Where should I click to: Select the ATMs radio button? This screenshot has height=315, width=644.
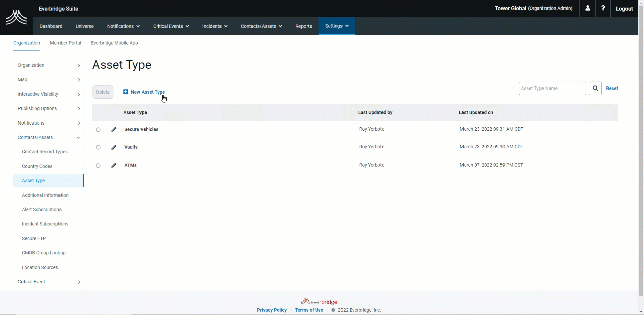point(98,166)
